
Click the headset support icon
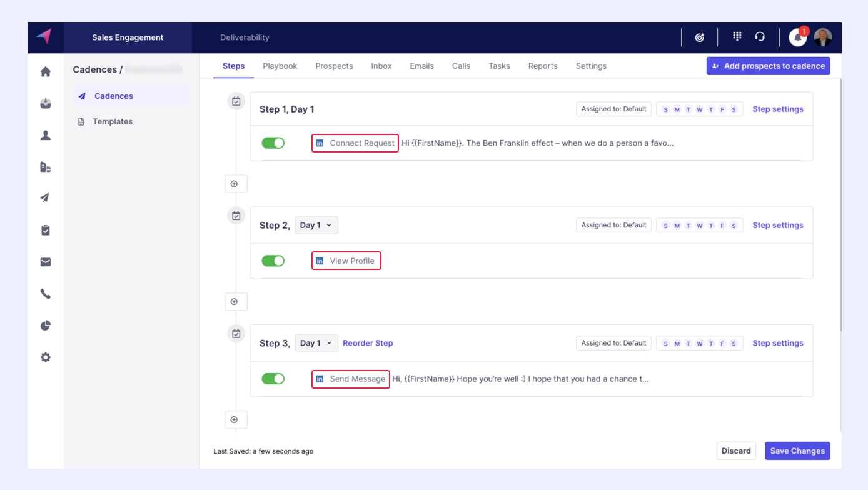point(760,37)
